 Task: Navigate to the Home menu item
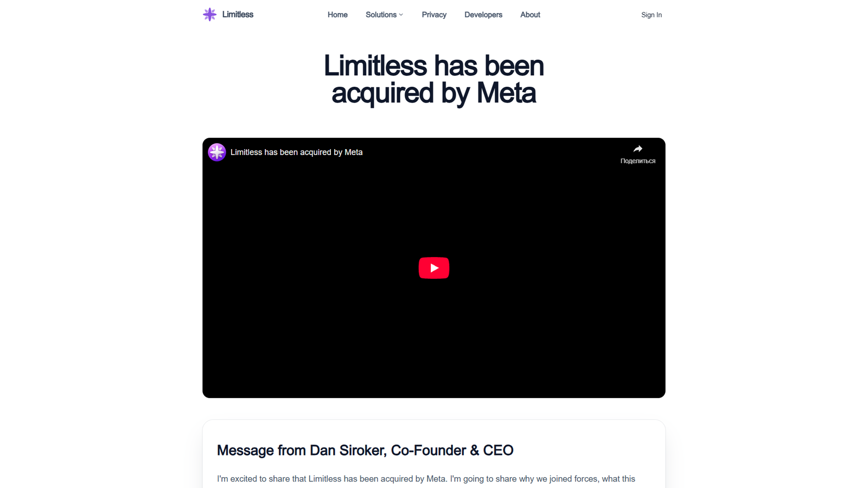click(337, 15)
